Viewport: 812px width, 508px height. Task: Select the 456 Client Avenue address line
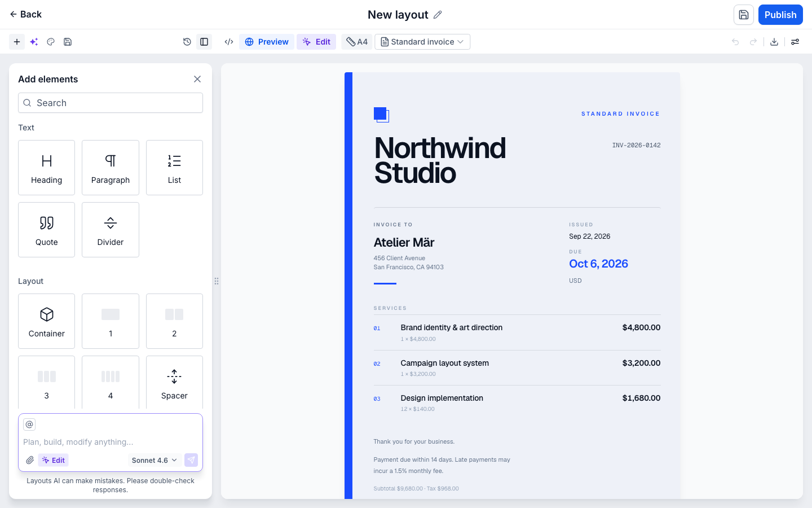pos(399,258)
